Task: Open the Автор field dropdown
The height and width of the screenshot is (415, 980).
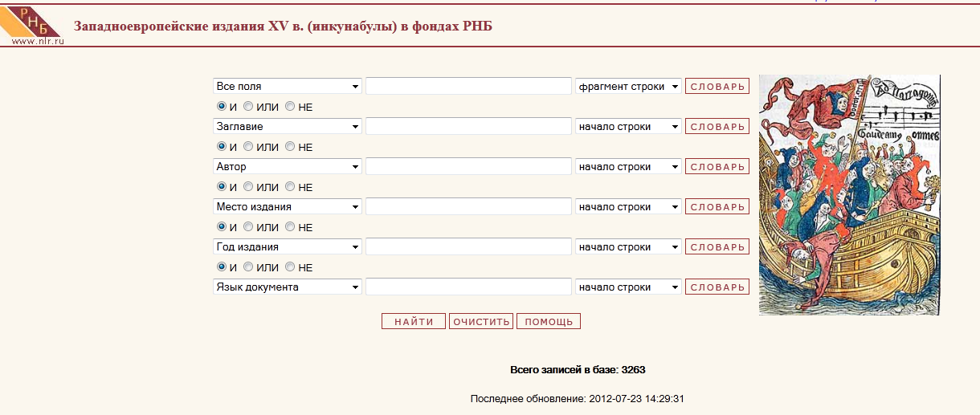Action: 288,167
